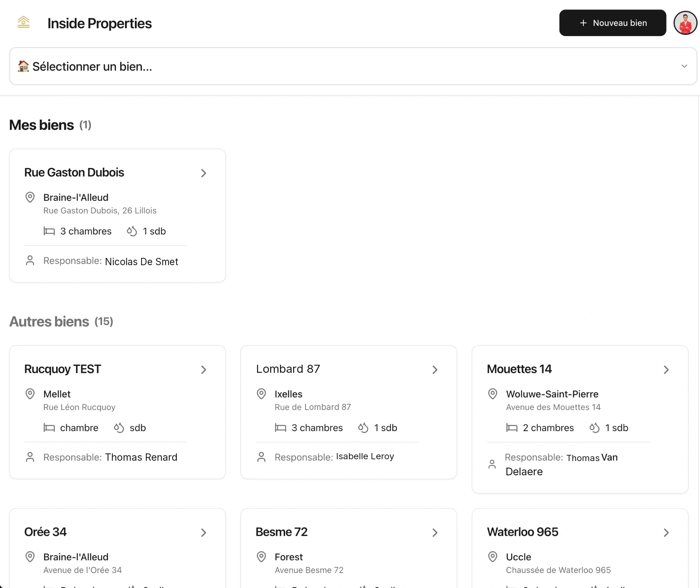Viewport: 700px width, 588px height.
Task: Click person icon beside Nicolas De Smet
Action: (x=30, y=260)
